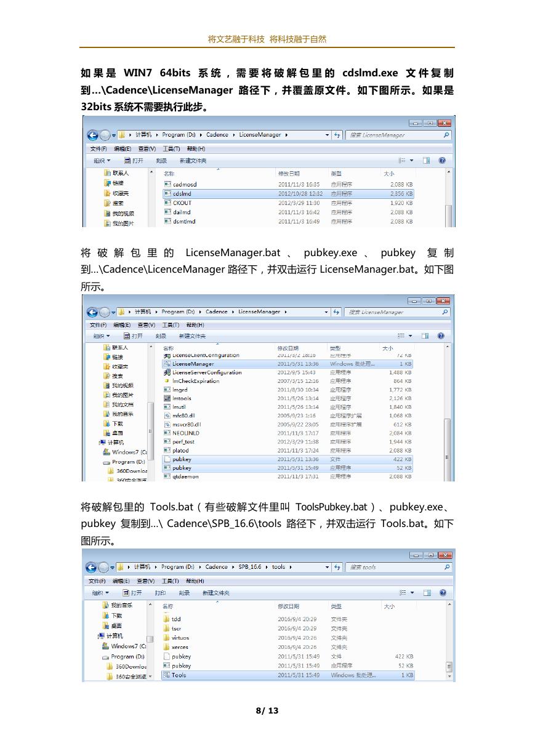This screenshot has width=535, height=756.
Task: Open help in the tools window
Action: pos(441,593)
